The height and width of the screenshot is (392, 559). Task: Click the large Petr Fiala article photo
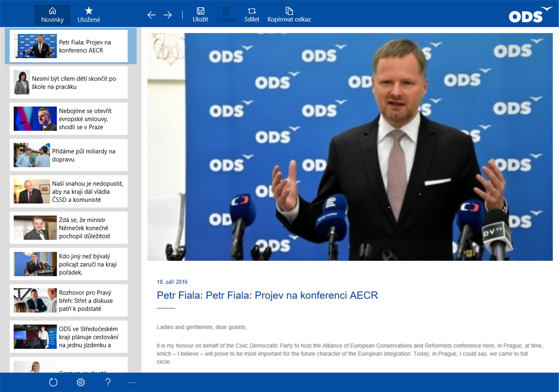[350, 147]
